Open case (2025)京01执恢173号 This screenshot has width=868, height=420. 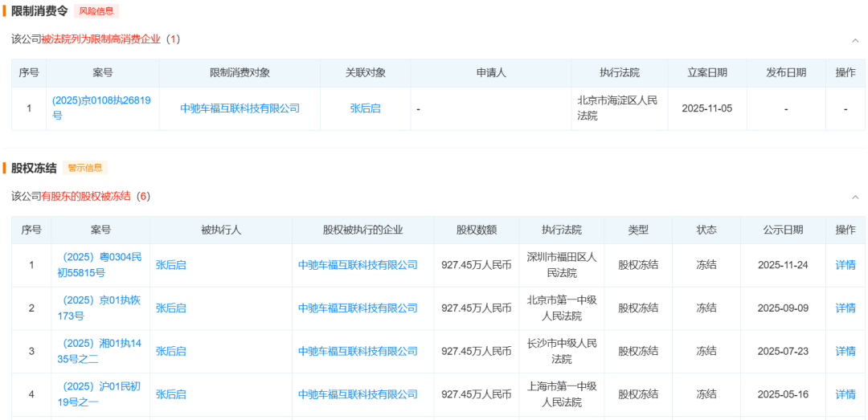click(x=100, y=308)
